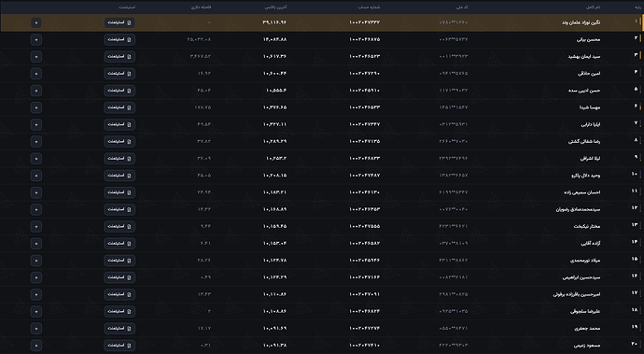Click round details icon in rank 3 row
Viewport: 644px width, 354px height.
(x=36, y=56)
